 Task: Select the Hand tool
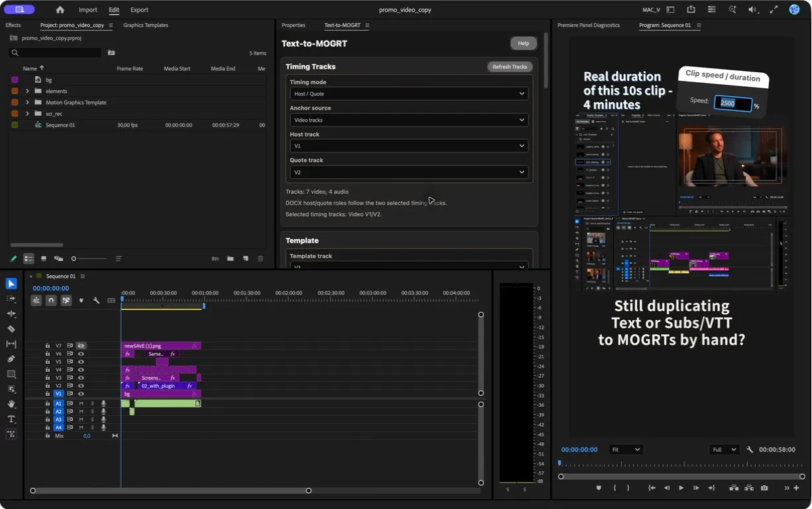point(11,404)
